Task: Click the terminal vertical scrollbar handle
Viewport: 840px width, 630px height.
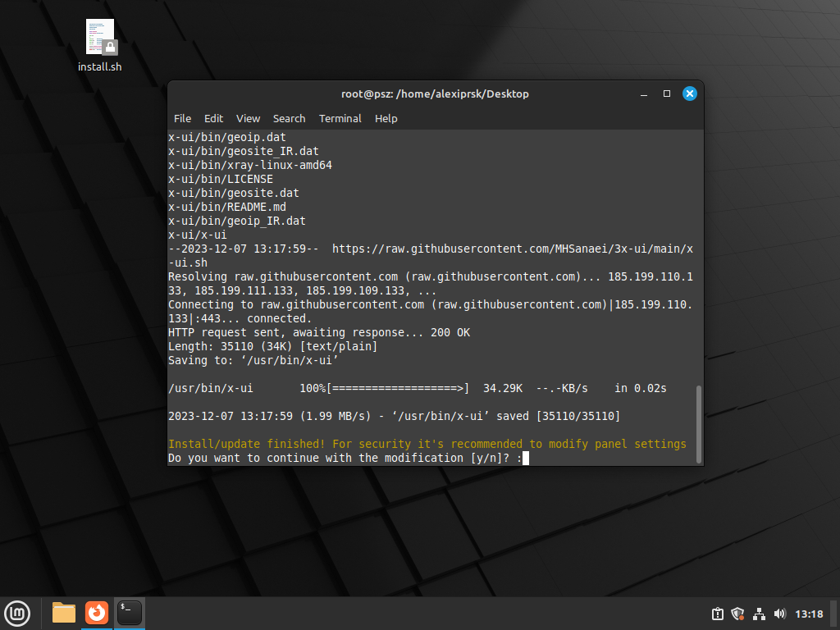Action: click(x=699, y=423)
